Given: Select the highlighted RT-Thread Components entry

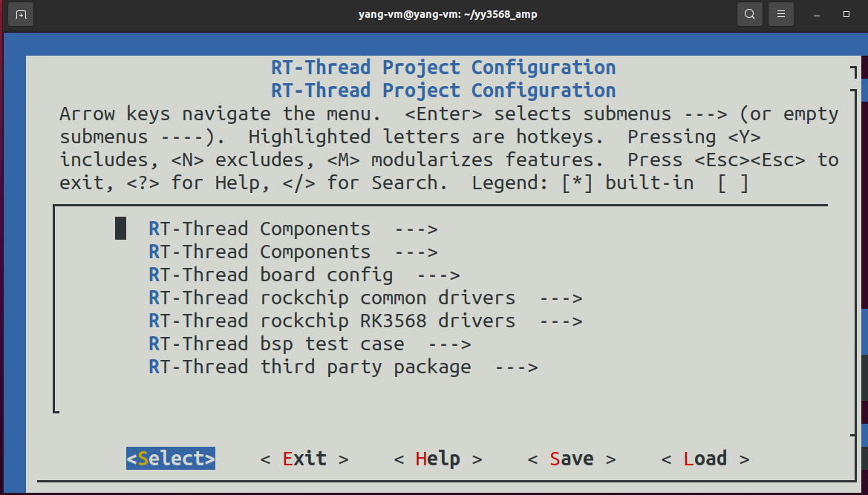Looking at the screenshot, I should point(259,229).
